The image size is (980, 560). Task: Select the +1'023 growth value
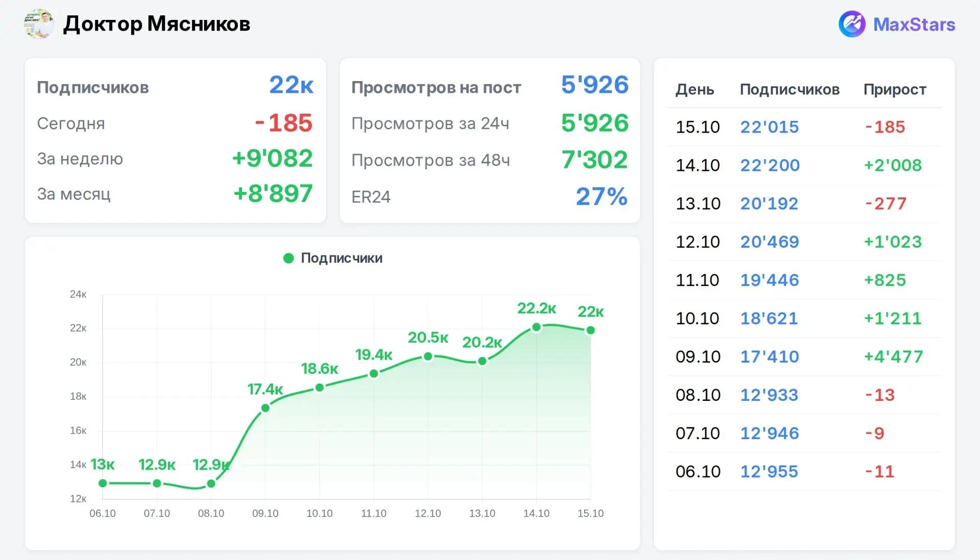pyautogui.click(x=893, y=242)
